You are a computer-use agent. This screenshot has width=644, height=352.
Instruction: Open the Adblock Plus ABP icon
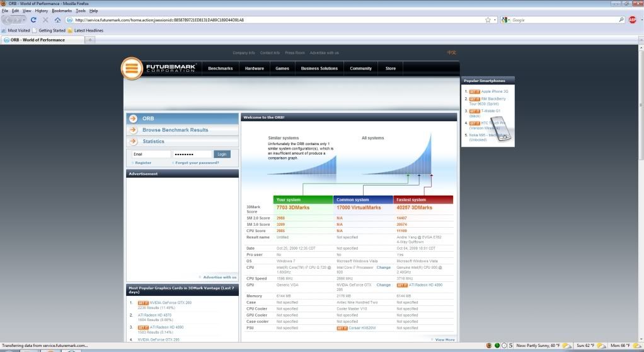pyautogui.click(x=633, y=20)
